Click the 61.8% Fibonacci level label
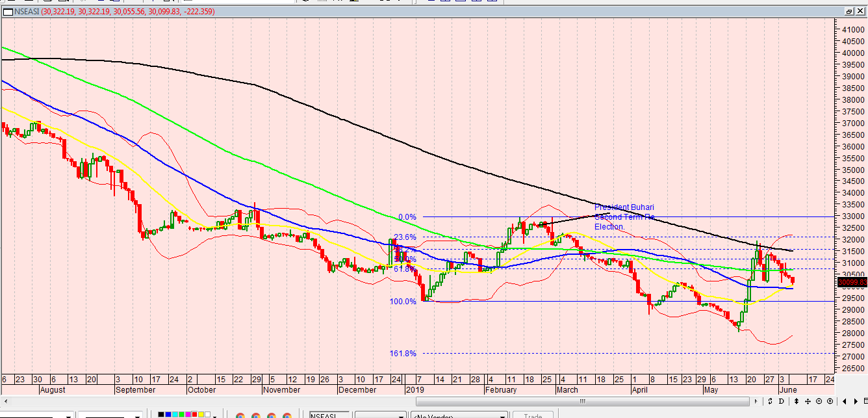 coord(405,268)
